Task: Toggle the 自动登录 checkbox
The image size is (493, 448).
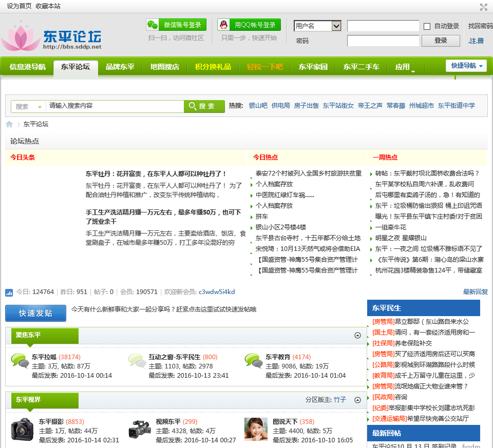Action: pyautogui.click(x=427, y=26)
